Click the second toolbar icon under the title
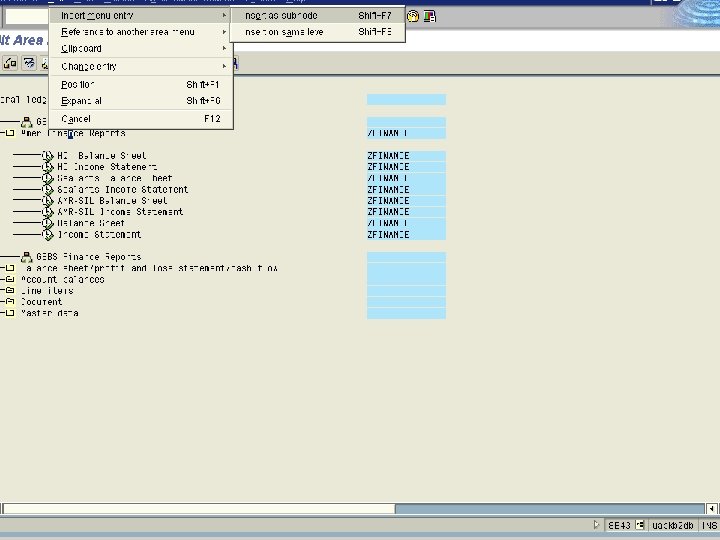Viewport: 720px width, 540px height. click(29, 63)
